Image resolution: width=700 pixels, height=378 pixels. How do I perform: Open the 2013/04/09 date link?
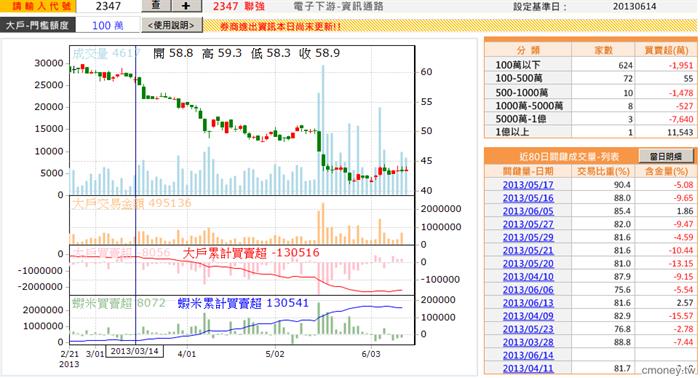click(528, 316)
